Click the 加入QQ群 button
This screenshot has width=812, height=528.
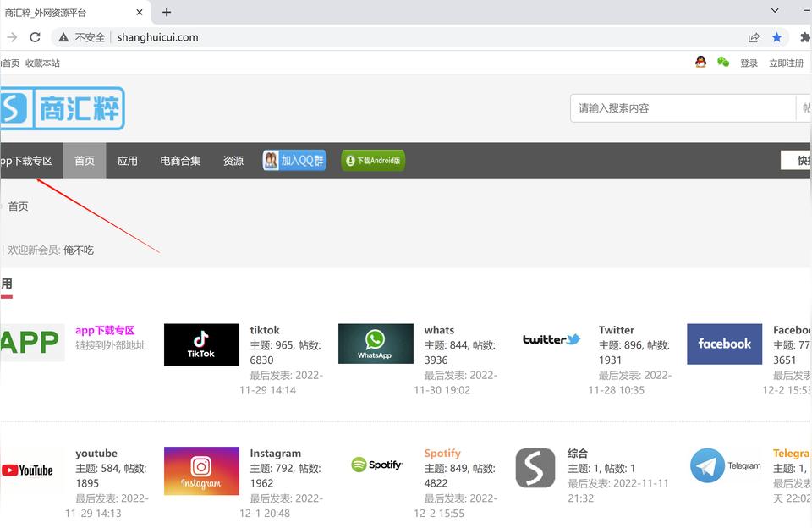(x=294, y=161)
